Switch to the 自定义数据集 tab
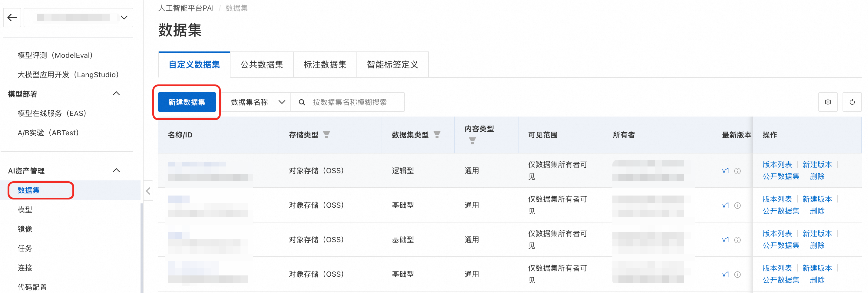Screen dimensions: 868x293 194,65
